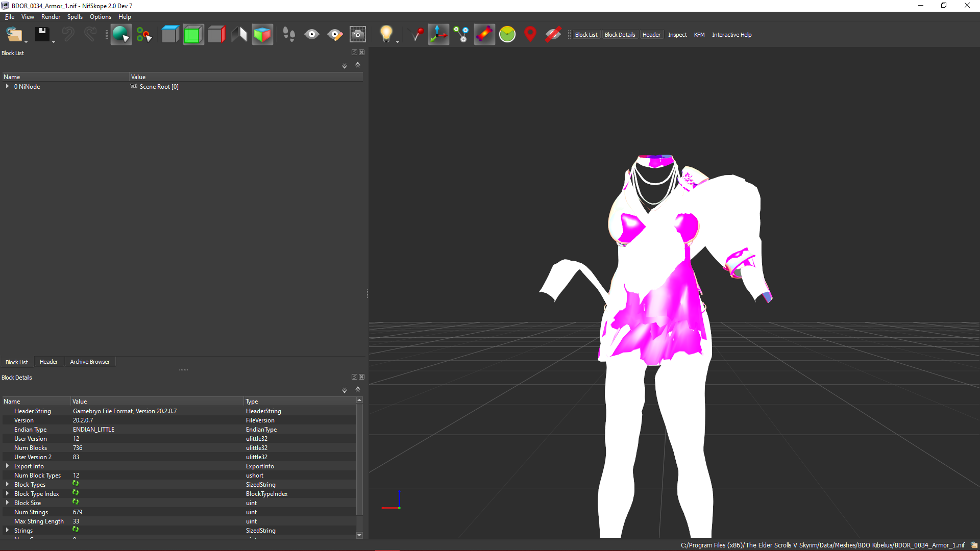Switch to the Block List bottom tab

[x=17, y=362]
